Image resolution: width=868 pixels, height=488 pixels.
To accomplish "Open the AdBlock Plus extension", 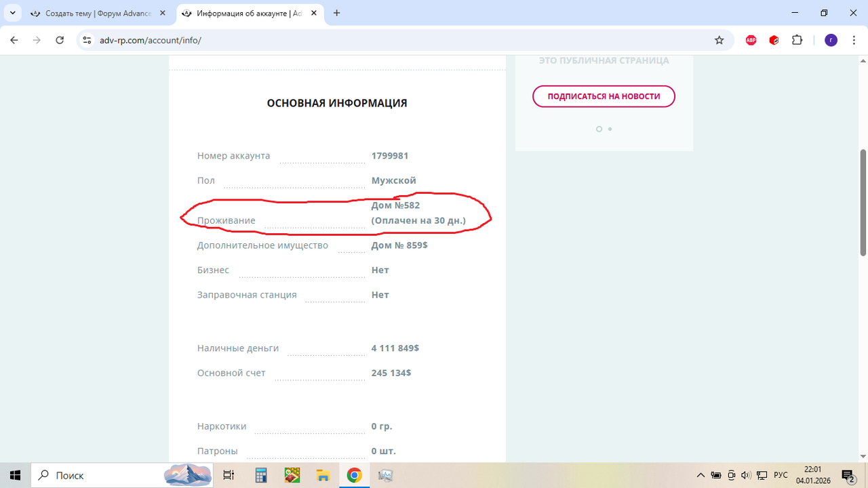I will [x=751, y=41].
